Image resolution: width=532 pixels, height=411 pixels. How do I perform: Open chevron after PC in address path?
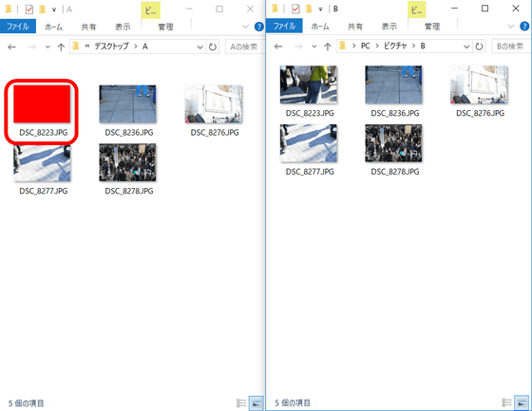[376, 46]
